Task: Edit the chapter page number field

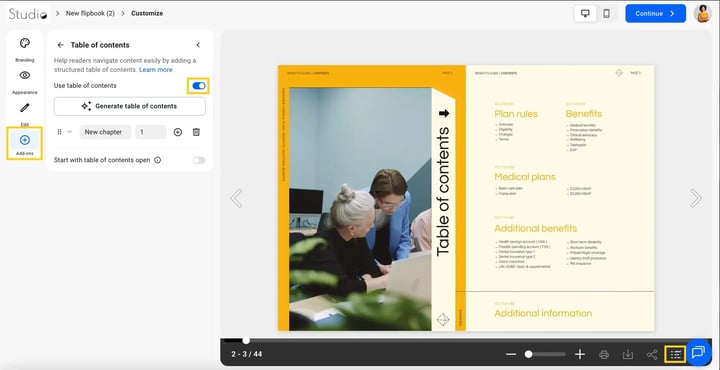Action: [x=151, y=132]
